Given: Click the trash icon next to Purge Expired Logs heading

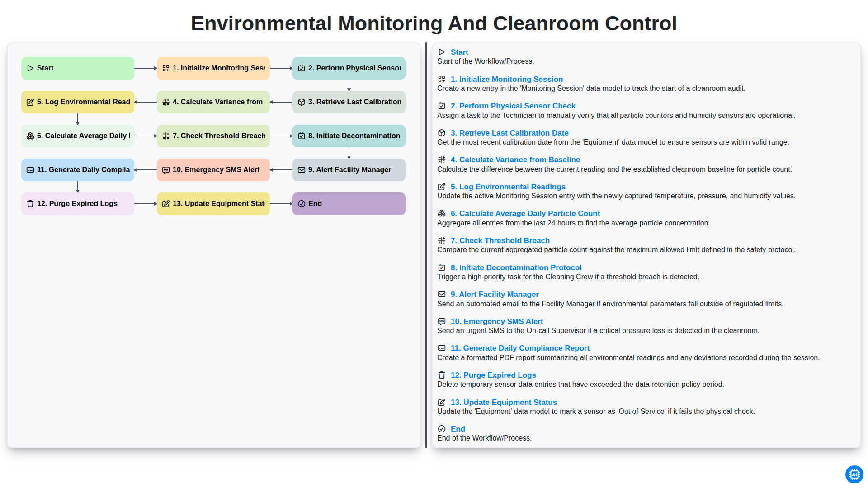Looking at the screenshot, I should tap(442, 375).
